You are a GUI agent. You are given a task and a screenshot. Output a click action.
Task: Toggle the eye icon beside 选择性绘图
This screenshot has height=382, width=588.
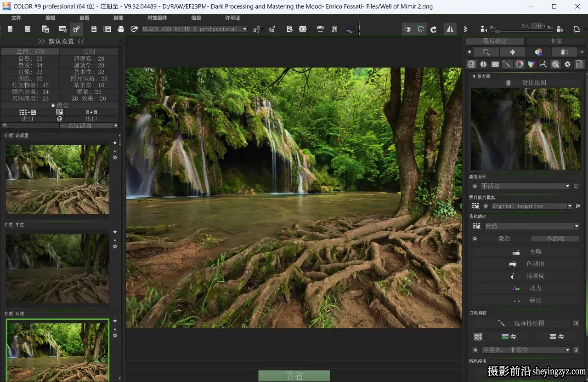click(x=576, y=323)
